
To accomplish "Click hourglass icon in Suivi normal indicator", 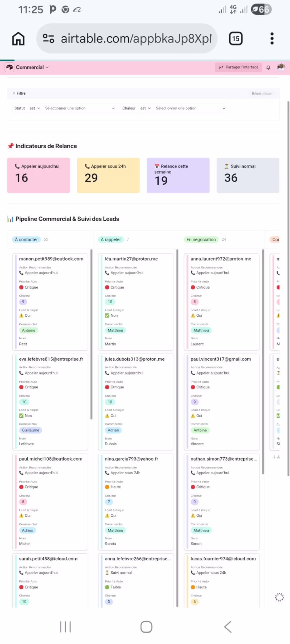I will tap(226, 166).
